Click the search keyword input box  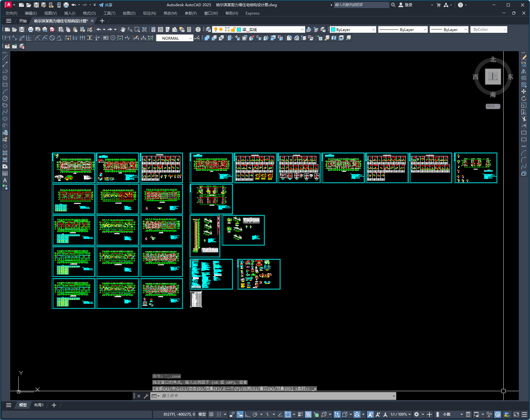point(361,5)
